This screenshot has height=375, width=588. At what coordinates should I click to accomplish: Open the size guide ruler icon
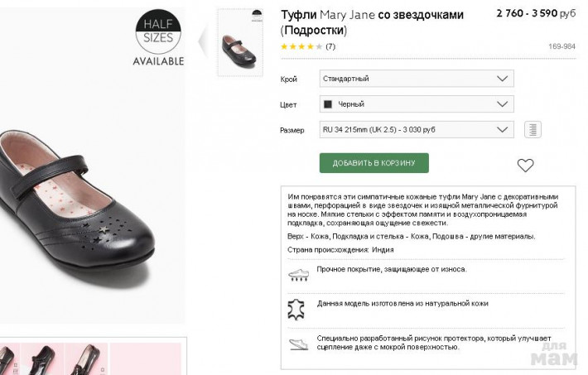[533, 130]
